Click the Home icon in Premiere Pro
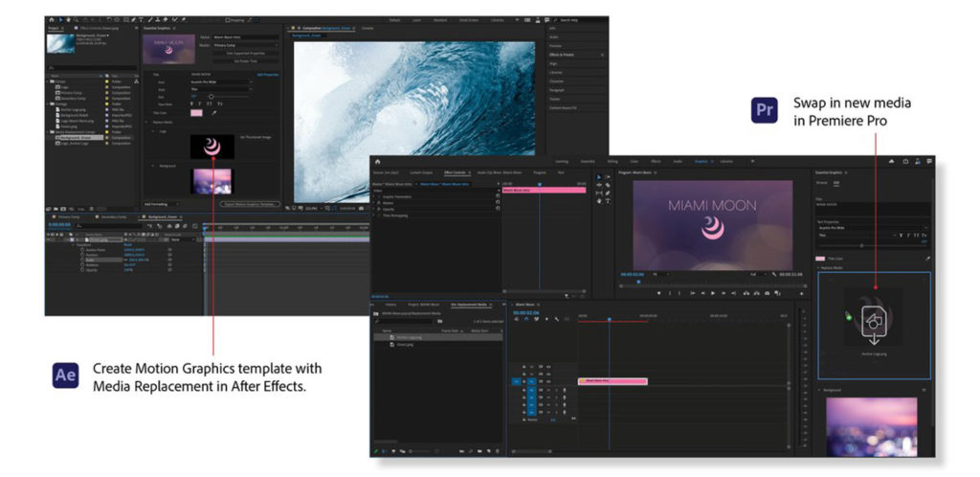980x477 pixels. 377,161
